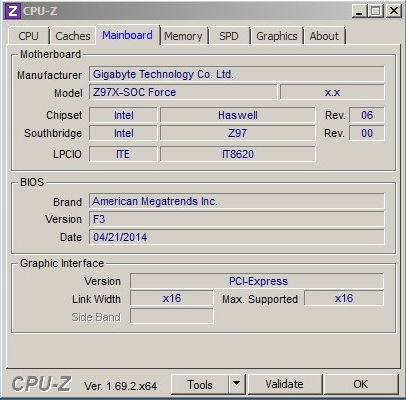This screenshot has height=401, width=406.
Task: Open the About tab
Action: click(x=324, y=36)
